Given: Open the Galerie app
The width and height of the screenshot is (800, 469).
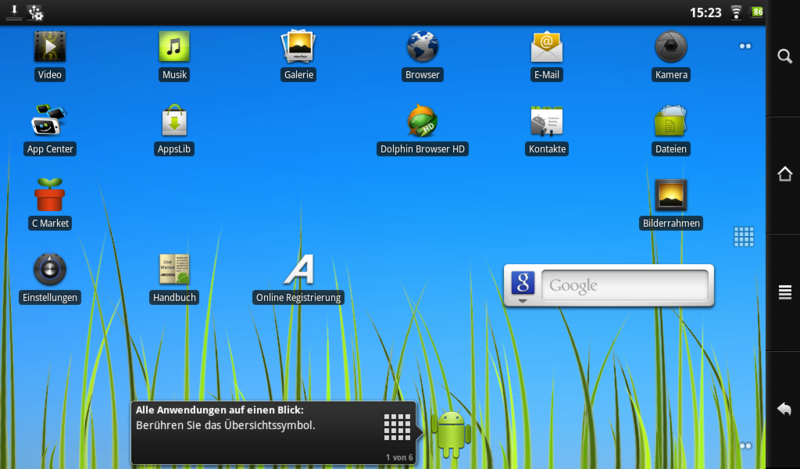Looking at the screenshot, I should [298, 47].
